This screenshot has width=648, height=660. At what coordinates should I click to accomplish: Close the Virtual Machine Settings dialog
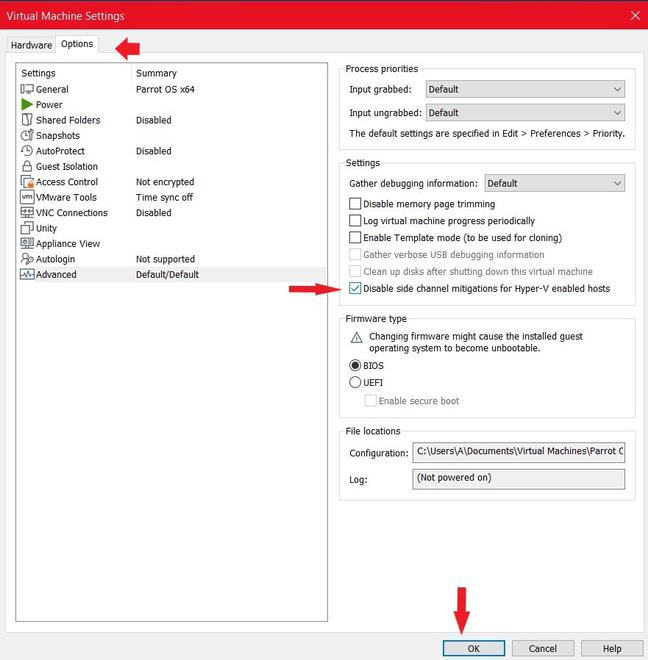pos(635,16)
